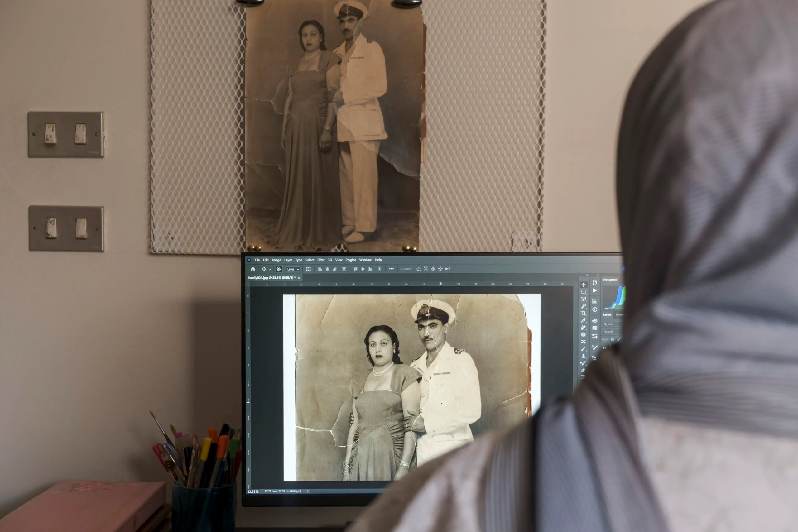Toggle lock transparent pixels

point(613,339)
